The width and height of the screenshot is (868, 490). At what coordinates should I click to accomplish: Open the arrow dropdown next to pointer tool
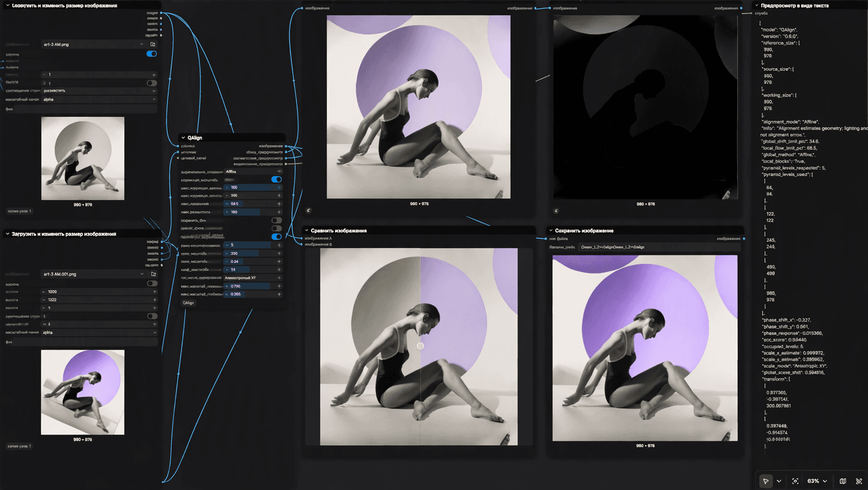pos(779,481)
